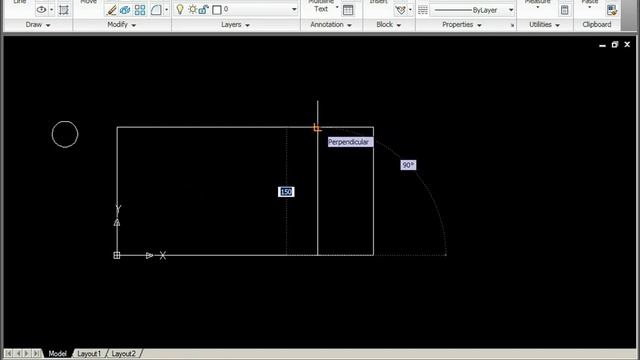
Task: Open the layer list dropdown
Action: pos(294,9)
